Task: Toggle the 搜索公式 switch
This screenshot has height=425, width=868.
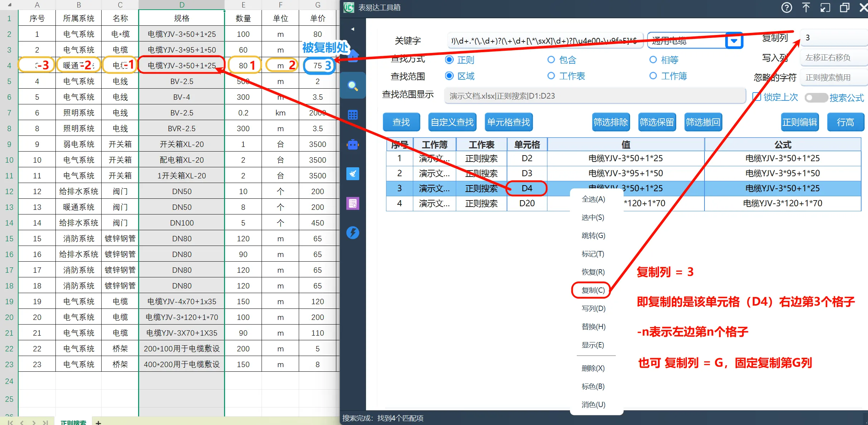Action: (816, 98)
